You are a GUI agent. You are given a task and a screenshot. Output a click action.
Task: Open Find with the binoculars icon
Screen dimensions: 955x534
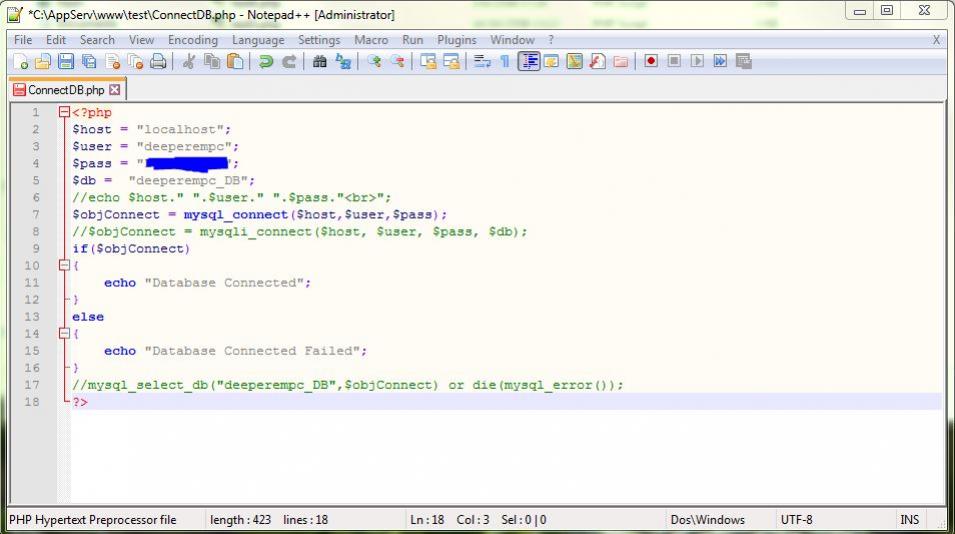pos(319,61)
